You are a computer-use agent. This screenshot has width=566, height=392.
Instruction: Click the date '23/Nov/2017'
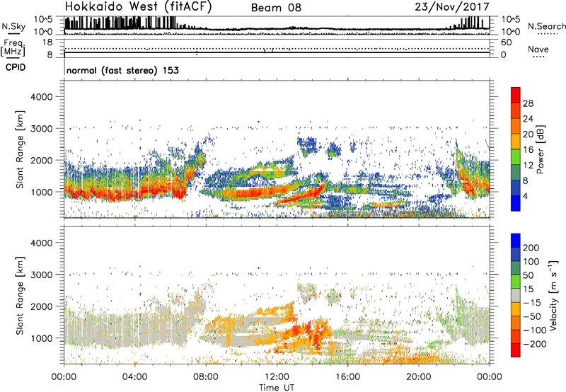click(452, 7)
